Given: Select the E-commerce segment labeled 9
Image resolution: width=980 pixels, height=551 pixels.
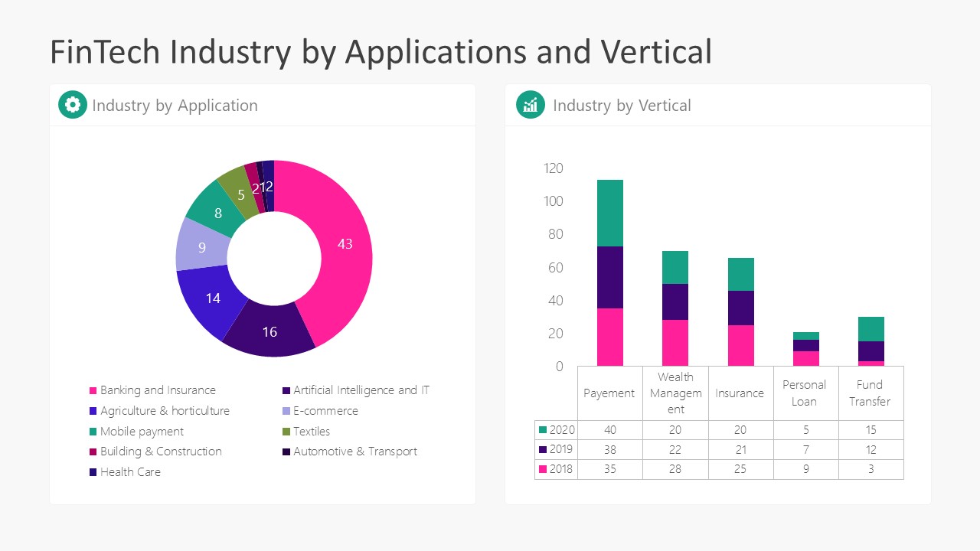Looking at the screenshot, I should point(201,247).
